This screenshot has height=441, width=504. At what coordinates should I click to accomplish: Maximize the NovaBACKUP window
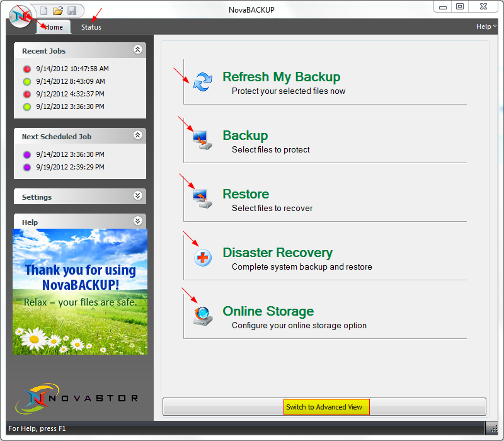(460, 6)
